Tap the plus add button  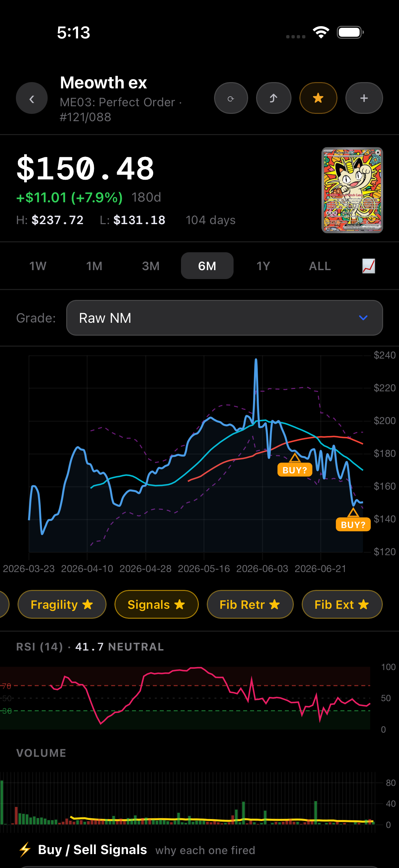point(364,98)
